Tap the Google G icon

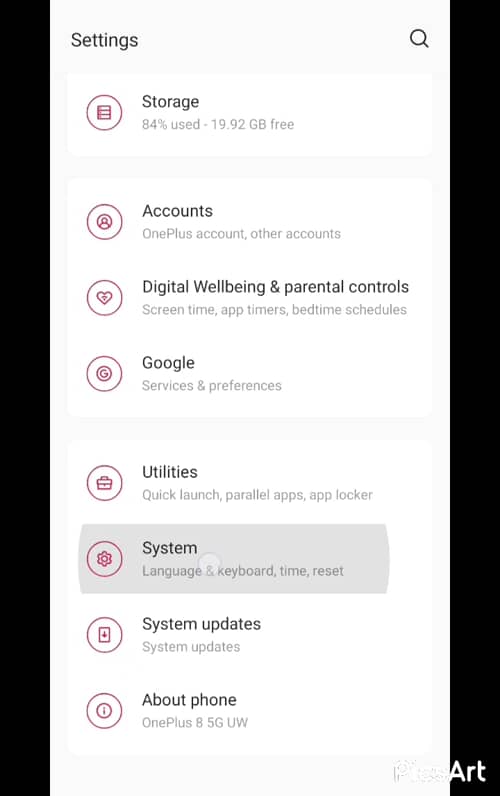click(104, 374)
